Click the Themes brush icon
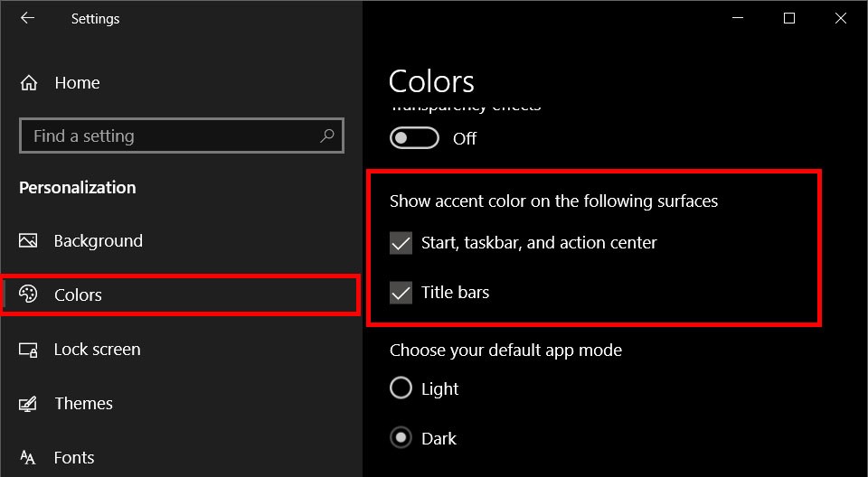The height and width of the screenshot is (477, 868). pos(28,404)
